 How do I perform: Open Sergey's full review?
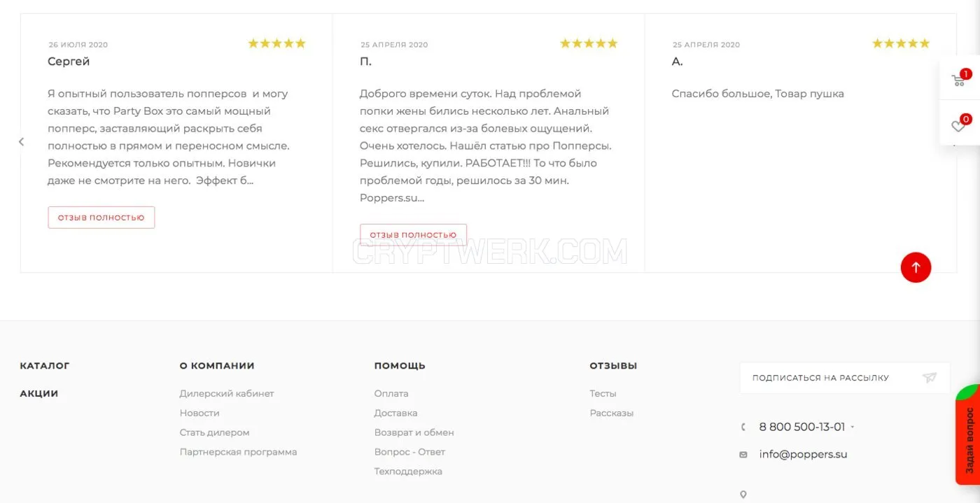(x=101, y=218)
